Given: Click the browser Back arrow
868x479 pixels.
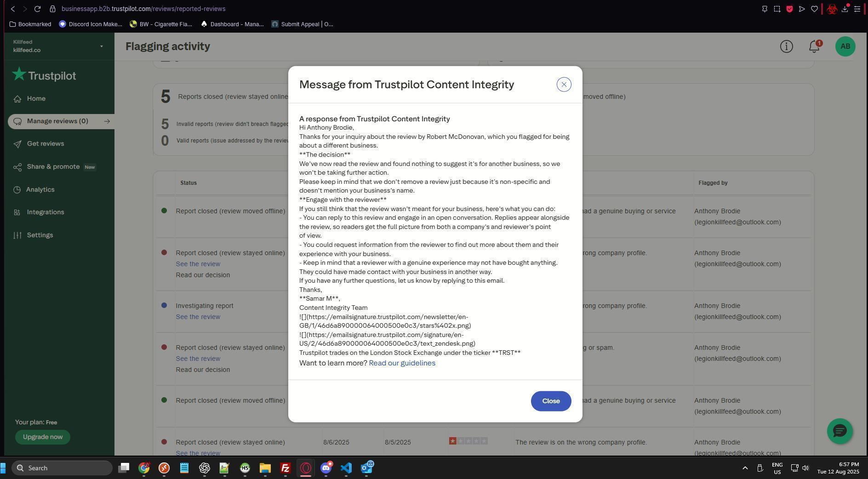Looking at the screenshot, I should pyautogui.click(x=13, y=9).
